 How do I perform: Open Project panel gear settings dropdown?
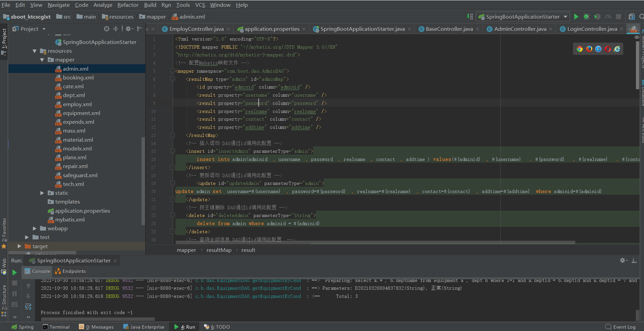(x=129, y=29)
